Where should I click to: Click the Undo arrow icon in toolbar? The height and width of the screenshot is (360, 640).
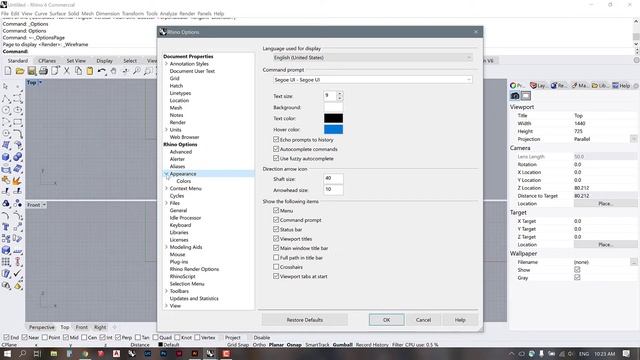coord(101,71)
